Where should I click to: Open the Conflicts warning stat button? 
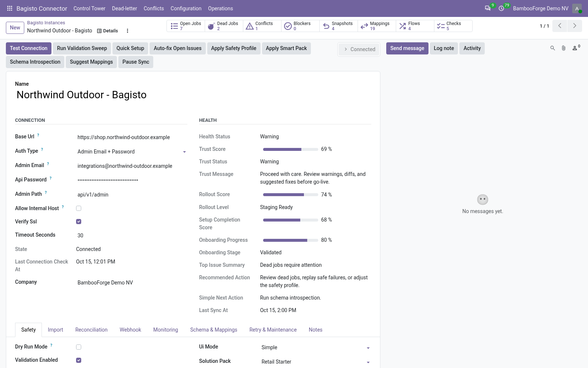[x=262, y=26]
